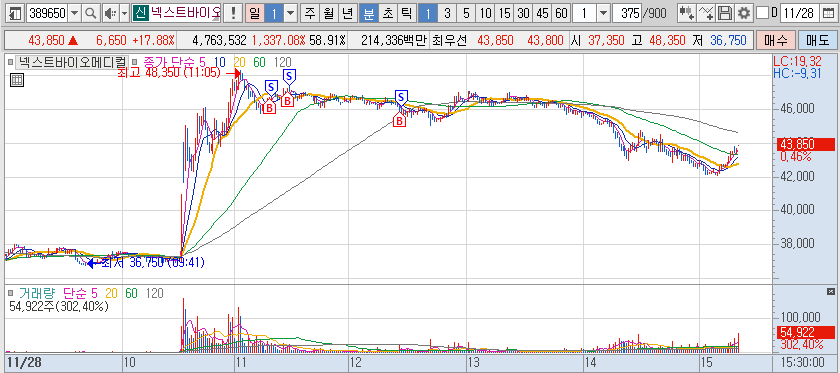Select the 5 minute interval
This screenshot has width=840, height=373.
pyautogui.click(x=466, y=13)
